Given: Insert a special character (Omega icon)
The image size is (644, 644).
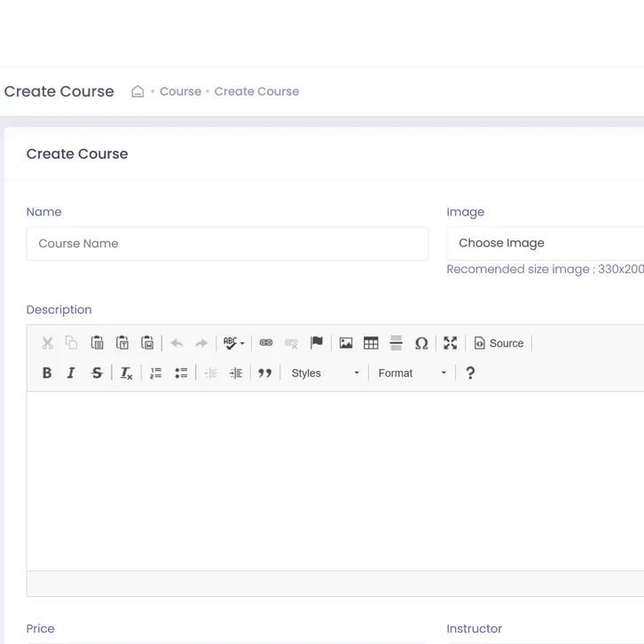Looking at the screenshot, I should (421, 343).
